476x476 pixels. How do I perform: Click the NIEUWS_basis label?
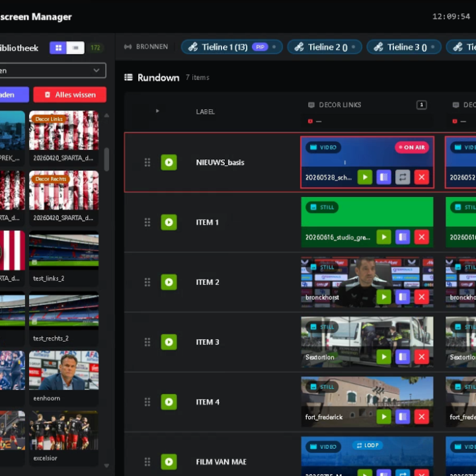coord(220,163)
